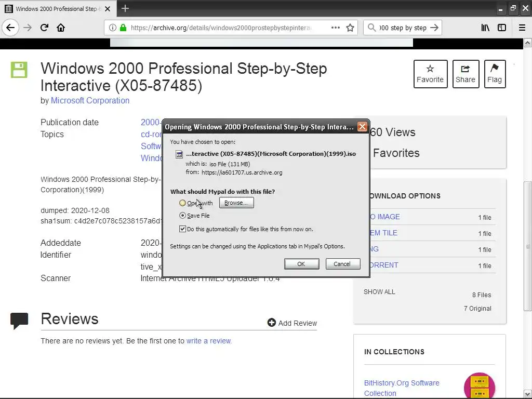Click the 8 Files count text

coord(482,295)
